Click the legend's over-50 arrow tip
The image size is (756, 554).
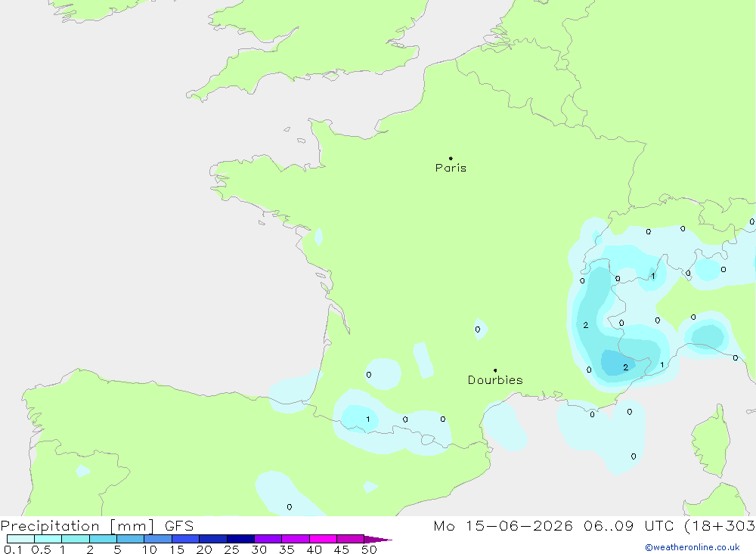coord(378,540)
